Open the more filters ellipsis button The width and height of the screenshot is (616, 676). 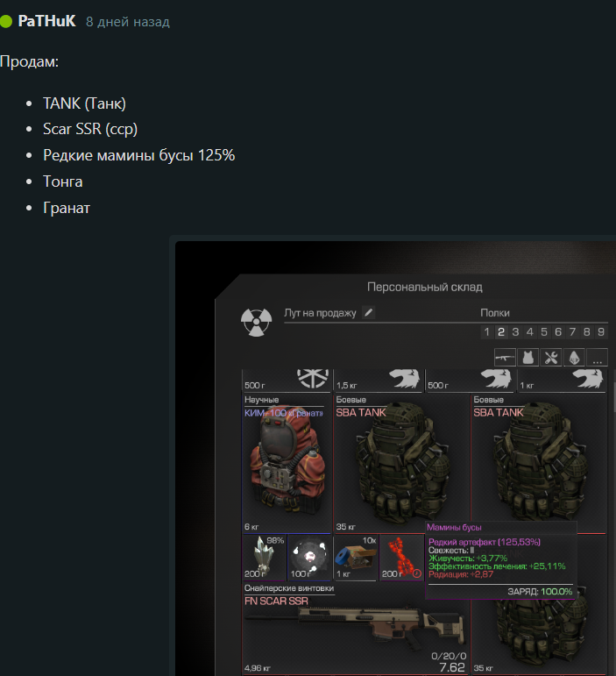pyautogui.click(x=597, y=358)
